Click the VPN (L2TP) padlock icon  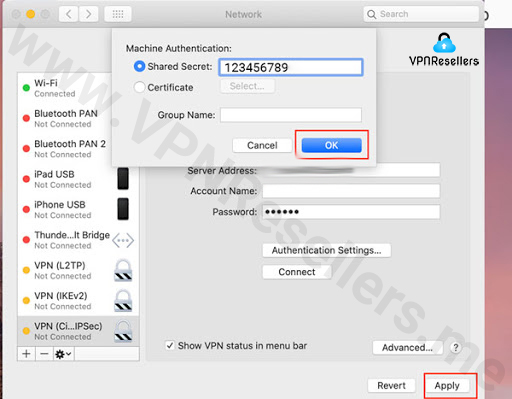click(123, 270)
